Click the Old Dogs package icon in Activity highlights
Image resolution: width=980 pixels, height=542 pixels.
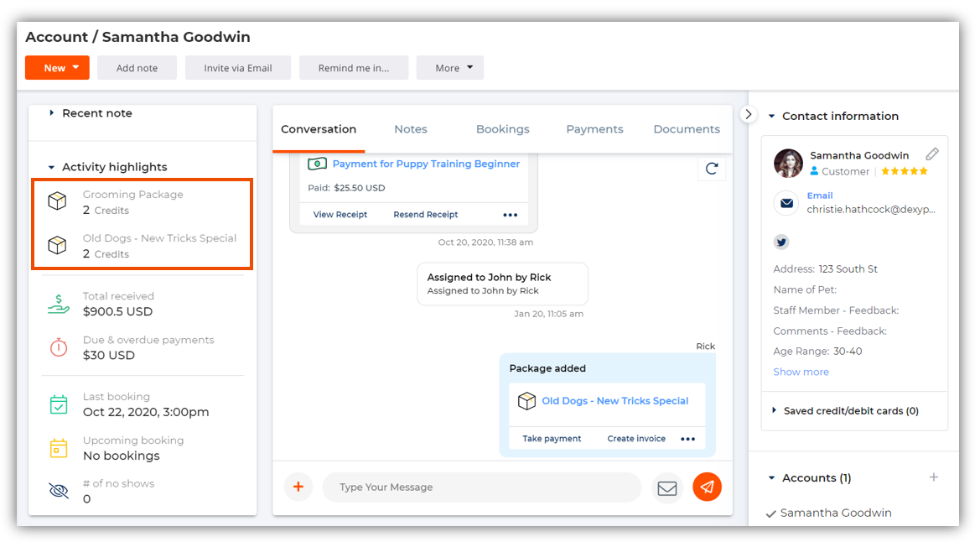58,245
